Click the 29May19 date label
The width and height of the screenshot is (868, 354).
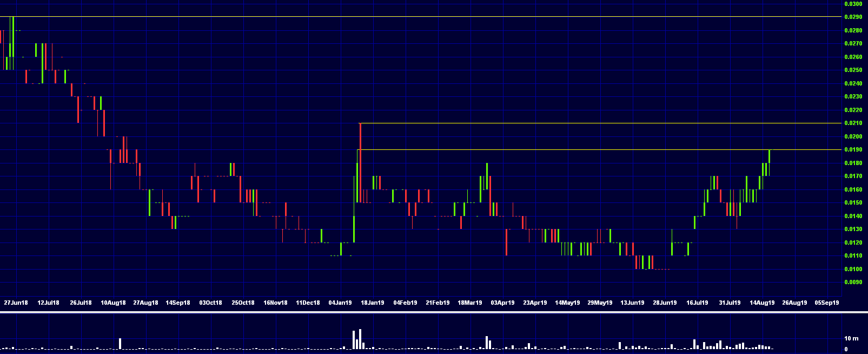600,303
